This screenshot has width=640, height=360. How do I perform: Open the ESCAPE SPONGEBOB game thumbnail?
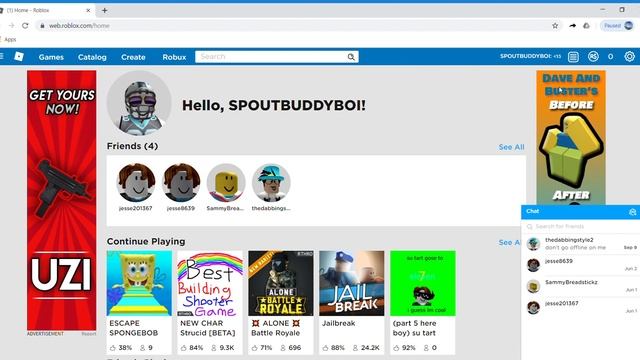point(139,283)
